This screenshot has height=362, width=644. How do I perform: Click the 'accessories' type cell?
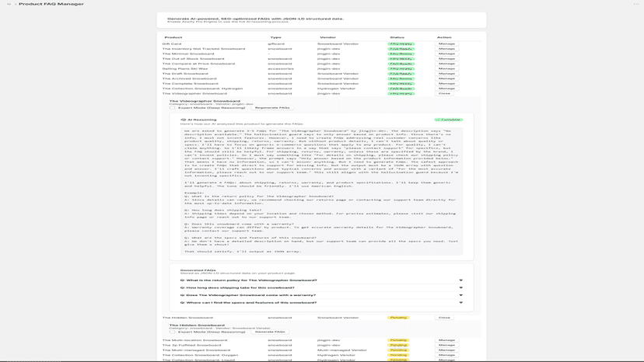[x=281, y=68]
